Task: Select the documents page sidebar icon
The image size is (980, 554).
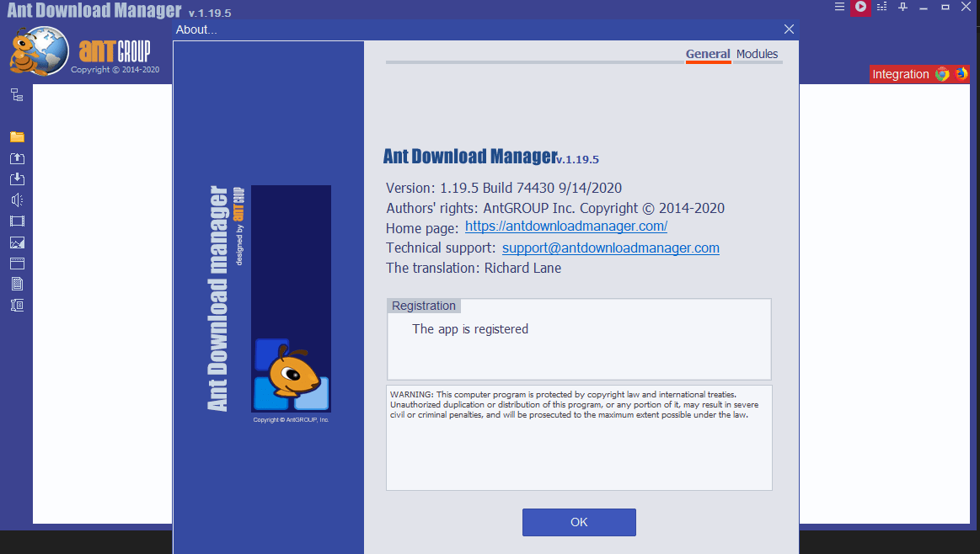Action: (x=17, y=285)
